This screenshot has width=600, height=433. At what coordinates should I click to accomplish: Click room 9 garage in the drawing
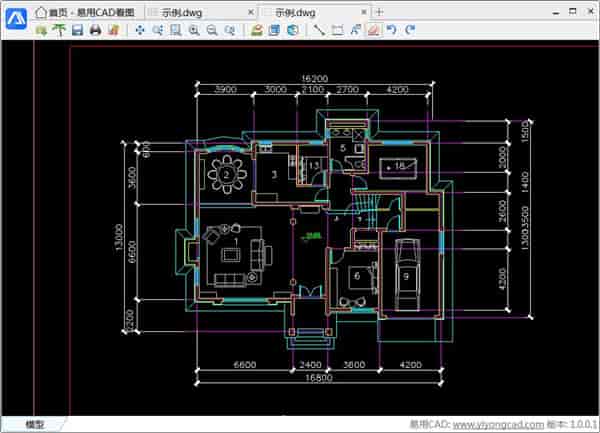point(408,274)
